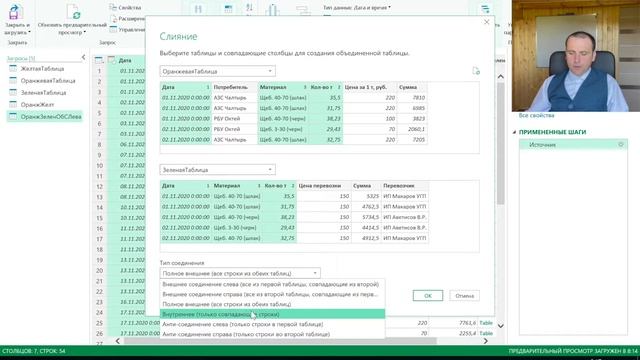Choose Внешнее соединение слева join option

[272, 284]
